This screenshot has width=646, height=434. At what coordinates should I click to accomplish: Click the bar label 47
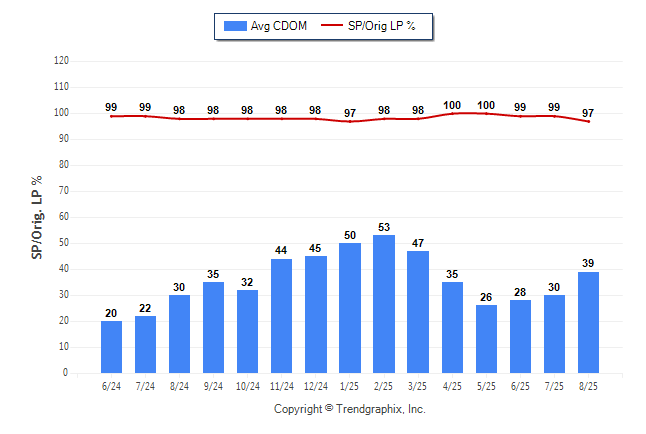[418, 243]
